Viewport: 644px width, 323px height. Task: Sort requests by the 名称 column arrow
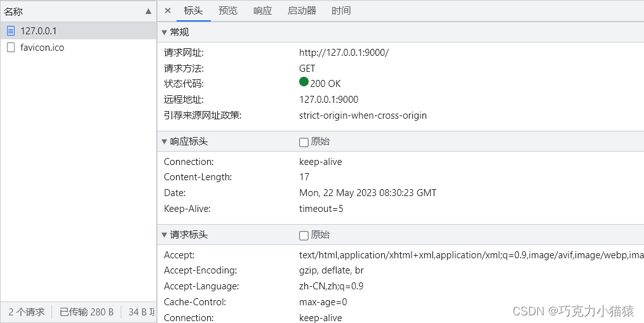(x=148, y=11)
